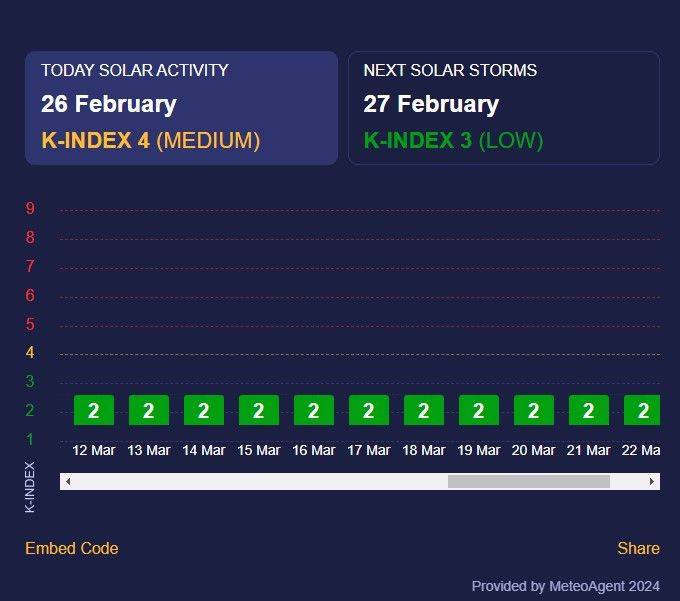Click the K-index bar for 16 Mar
The height and width of the screenshot is (601, 680).
click(314, 410)
